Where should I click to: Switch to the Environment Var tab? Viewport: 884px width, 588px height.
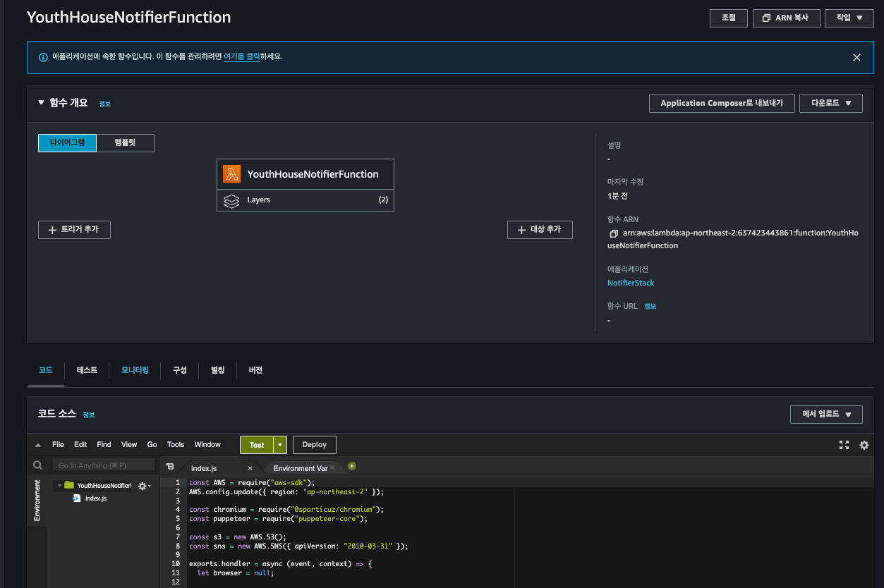[301, 468]
